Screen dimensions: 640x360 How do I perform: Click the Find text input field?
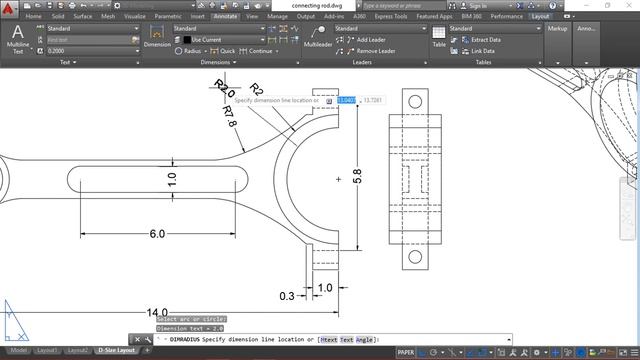[89, 40]
